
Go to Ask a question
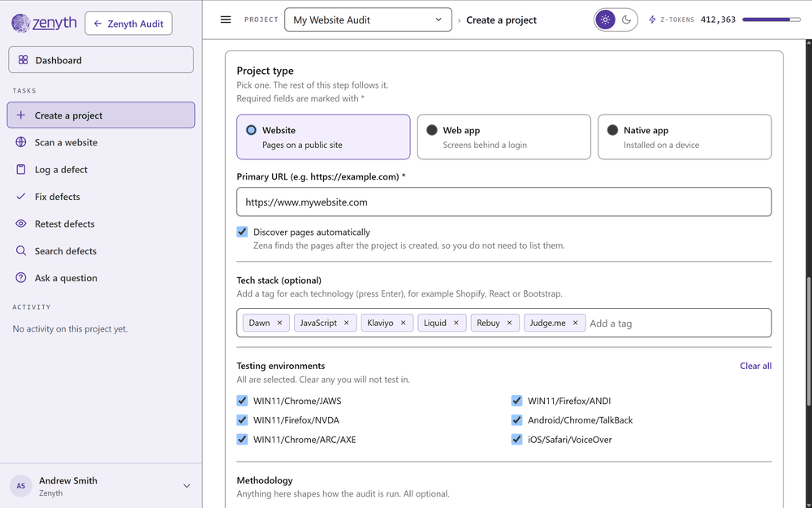[101, 278]
